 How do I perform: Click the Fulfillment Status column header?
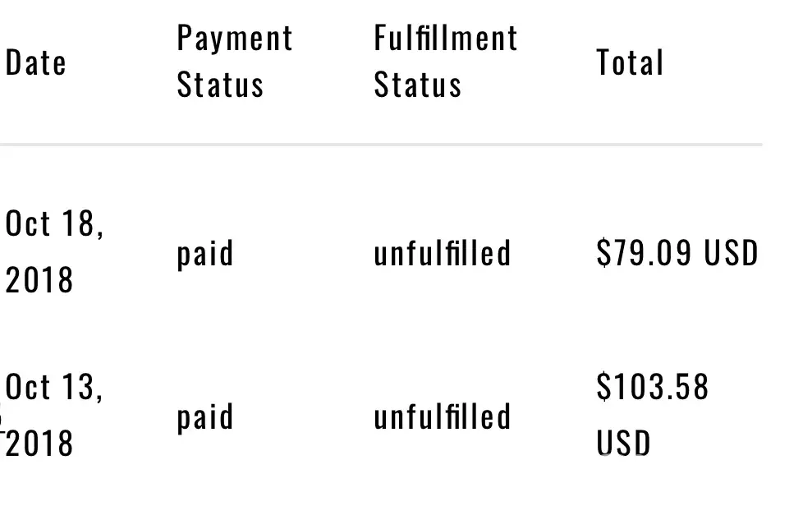[446, 62]
